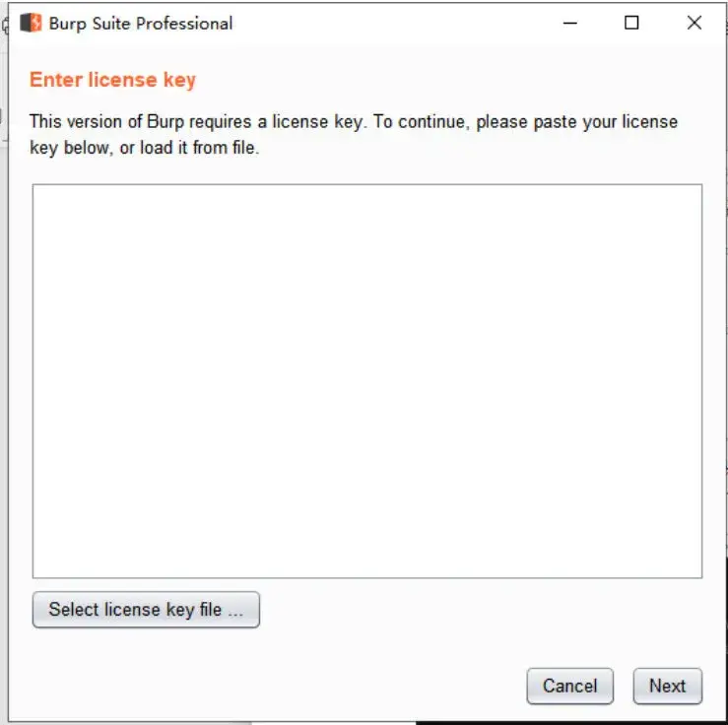Image resolution: width=728 pixels, height=725 pixels.
Task: Proceed to next step via Next
Action: coord(667,686)
